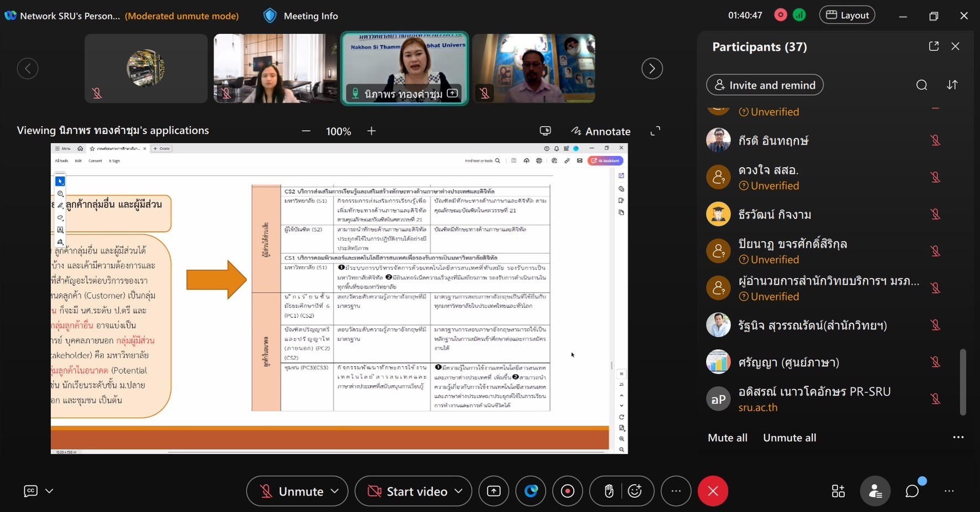Click Mute all
The image size is (980, 512).
[x=727, y=437]
